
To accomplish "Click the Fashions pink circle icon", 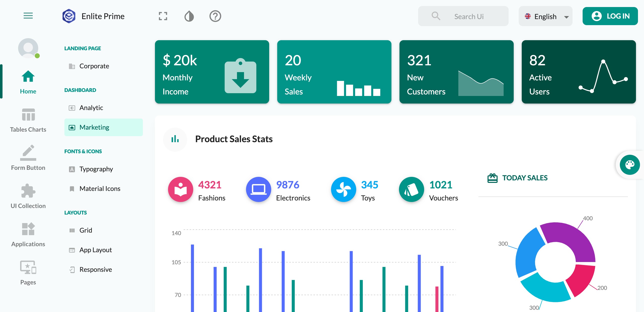I will (180, 189).
